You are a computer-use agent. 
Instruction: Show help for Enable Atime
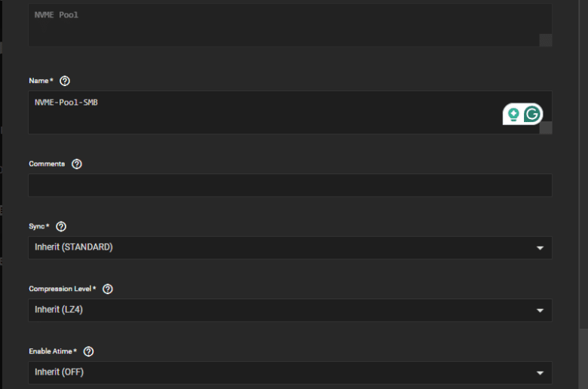point(88,351)
